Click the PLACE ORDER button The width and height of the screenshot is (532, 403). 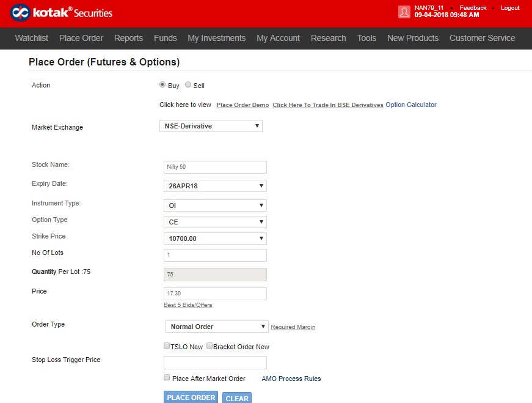pos(191,397)
